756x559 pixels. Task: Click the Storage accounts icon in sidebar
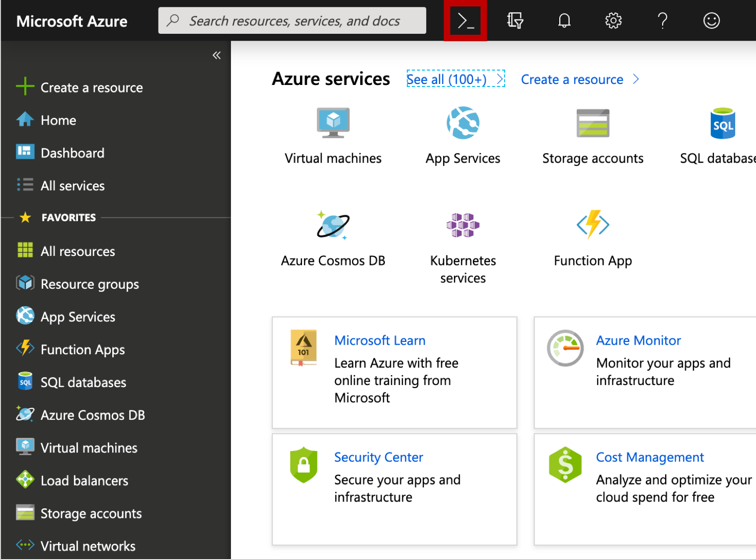[x=25, y=512]
